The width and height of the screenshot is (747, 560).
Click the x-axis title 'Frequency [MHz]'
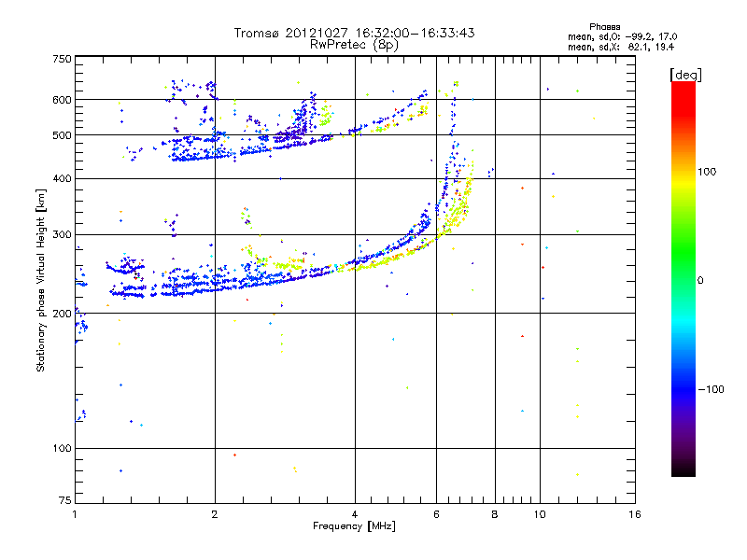pyautogui.click(x=354, y=526)
